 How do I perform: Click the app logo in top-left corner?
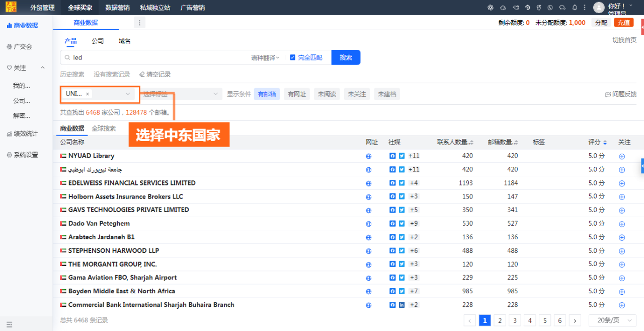coord(11,7)
